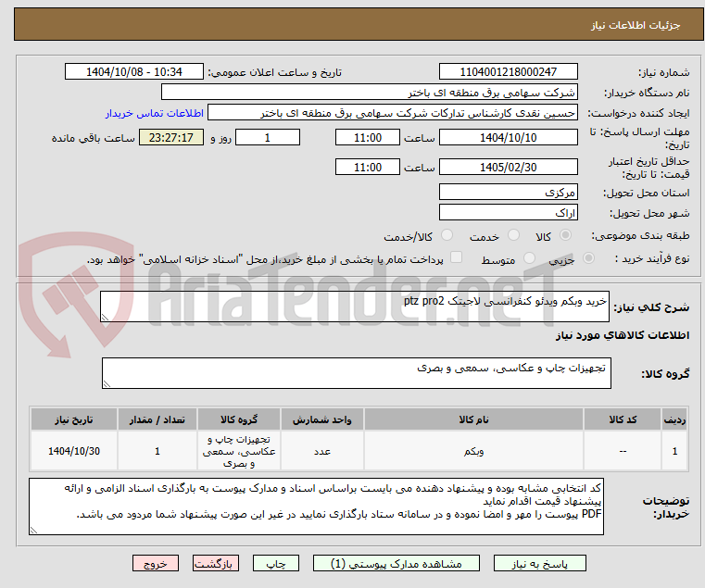Viewport: 705px width, 588px height.
Task: Click the تاریخ نیاز column header
Action: pos(74,419)
